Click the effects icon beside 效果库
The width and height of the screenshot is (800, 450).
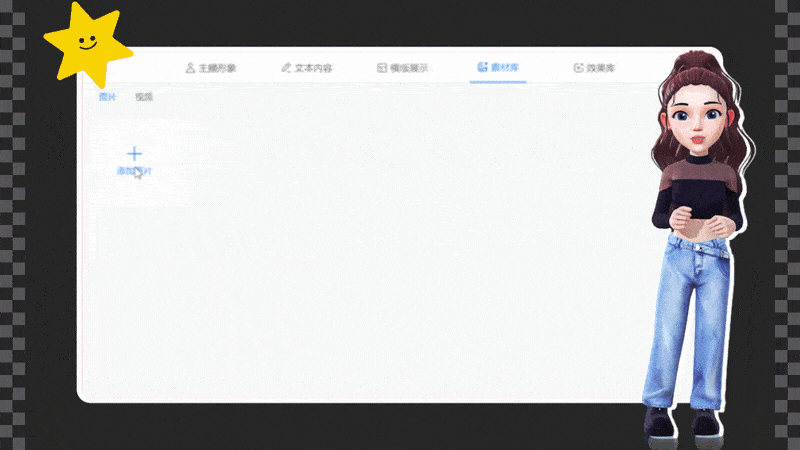click(x=578, y=68)
